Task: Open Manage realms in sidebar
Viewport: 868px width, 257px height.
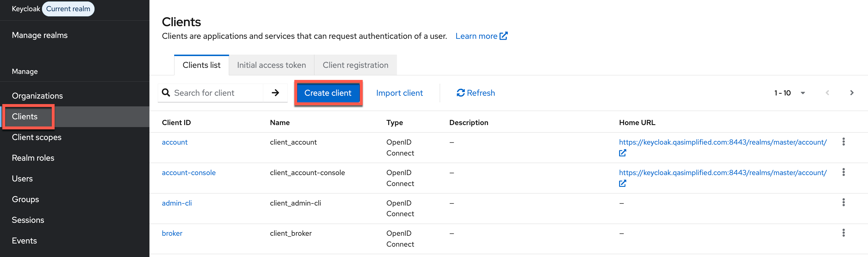Action: pos(40,35)
